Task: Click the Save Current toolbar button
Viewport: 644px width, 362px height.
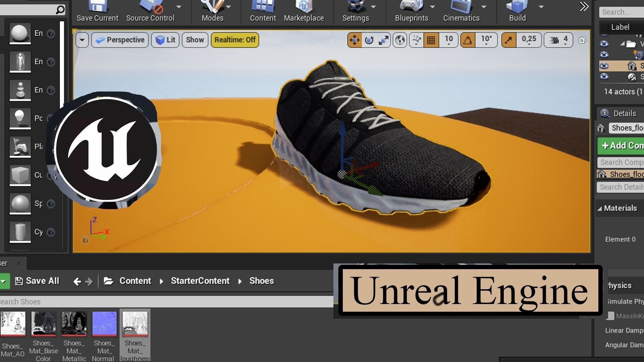Action: (x=97, y=12)
